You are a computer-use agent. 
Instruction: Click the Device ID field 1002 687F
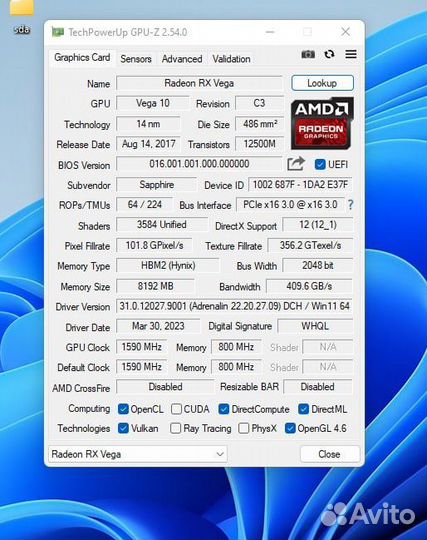300,185
